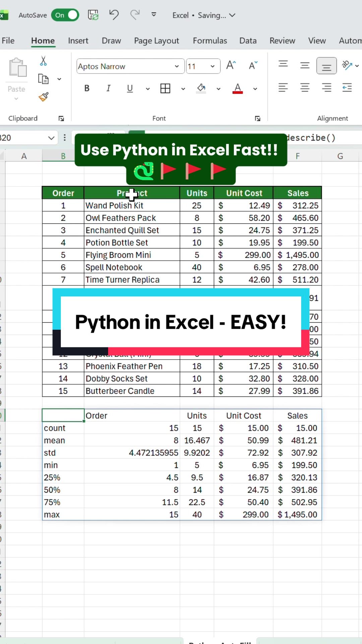362x644 pixels.
Task: Click the Align Right icon
Action: pyautogui.click(x=326, y=88)
